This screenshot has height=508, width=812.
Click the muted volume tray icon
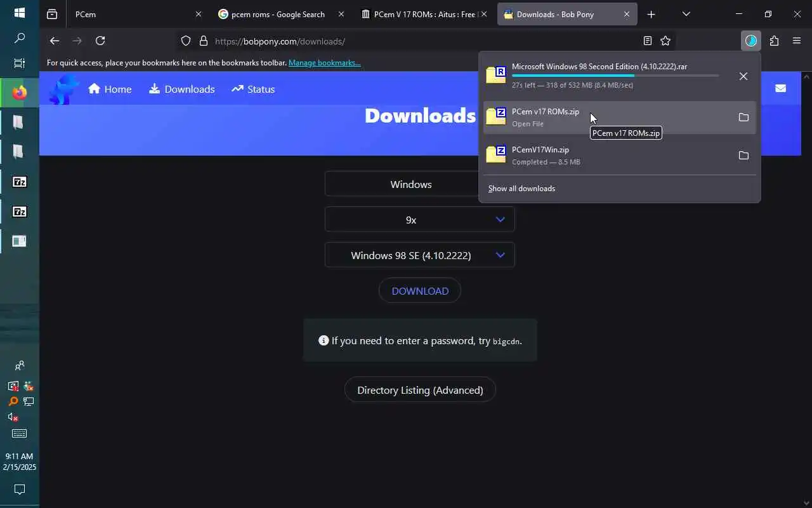coord(13,417)
